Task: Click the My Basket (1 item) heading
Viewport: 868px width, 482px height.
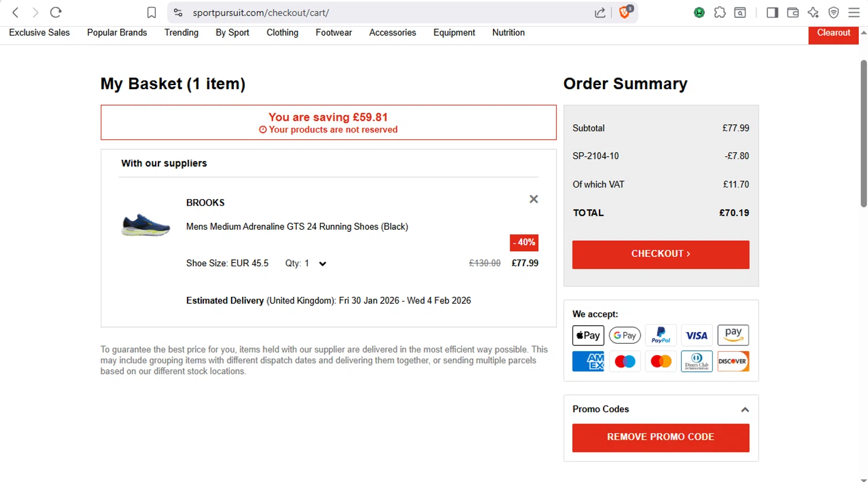Action: 173,84
